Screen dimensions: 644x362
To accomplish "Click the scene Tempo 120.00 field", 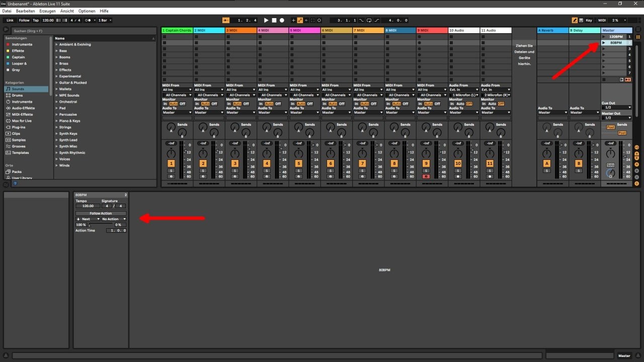I will tap(88, 206).
